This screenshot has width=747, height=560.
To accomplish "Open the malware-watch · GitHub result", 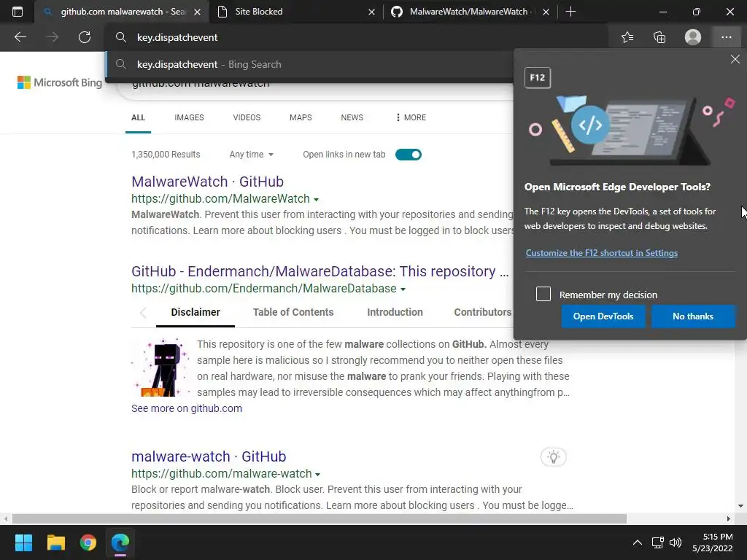I will [x=209, y=456].
